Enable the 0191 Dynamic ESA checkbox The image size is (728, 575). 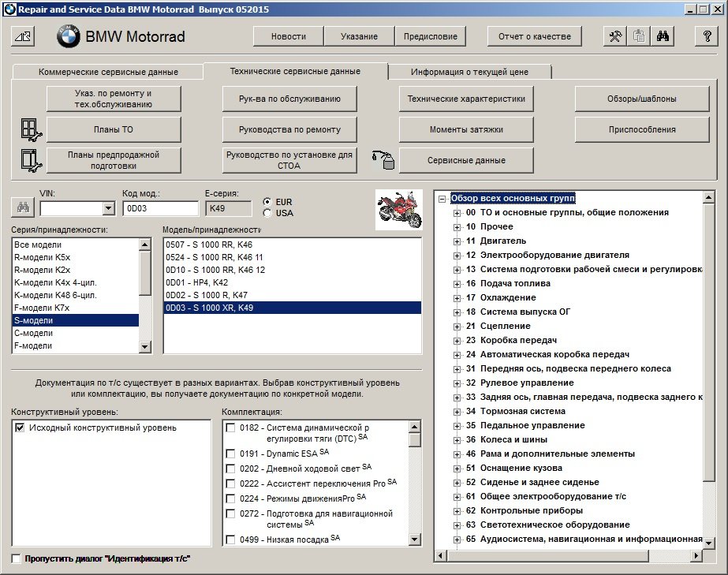[x=230, y=454]
